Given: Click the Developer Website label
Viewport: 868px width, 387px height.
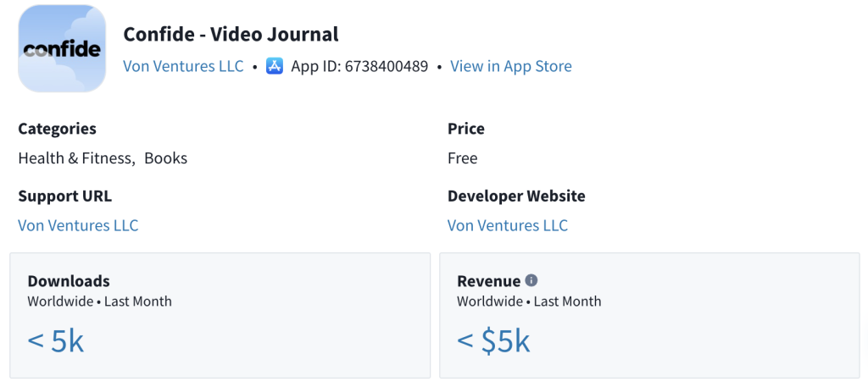Looking at the screenshot, I should coord(516,196).
